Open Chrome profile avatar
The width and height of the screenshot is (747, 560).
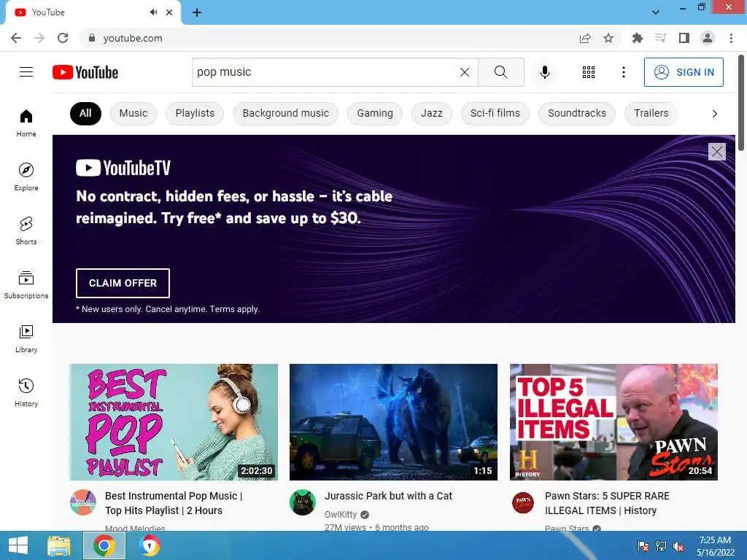[x=708, y=38]
